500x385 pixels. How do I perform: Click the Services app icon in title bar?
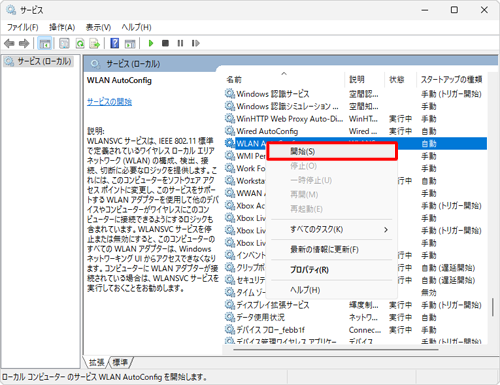click(11, 10)
